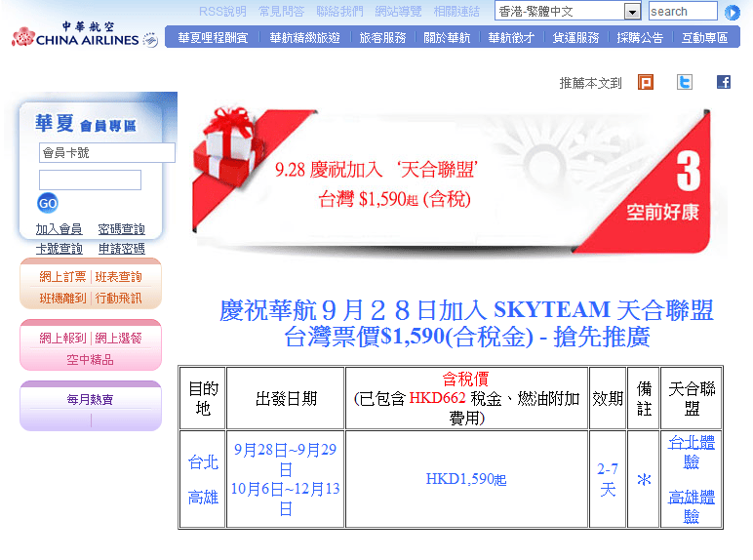Viewport: 753px width, 560px height.
Task: Click the SkyTeam emblem beside logo
Action: coord(150,40)
